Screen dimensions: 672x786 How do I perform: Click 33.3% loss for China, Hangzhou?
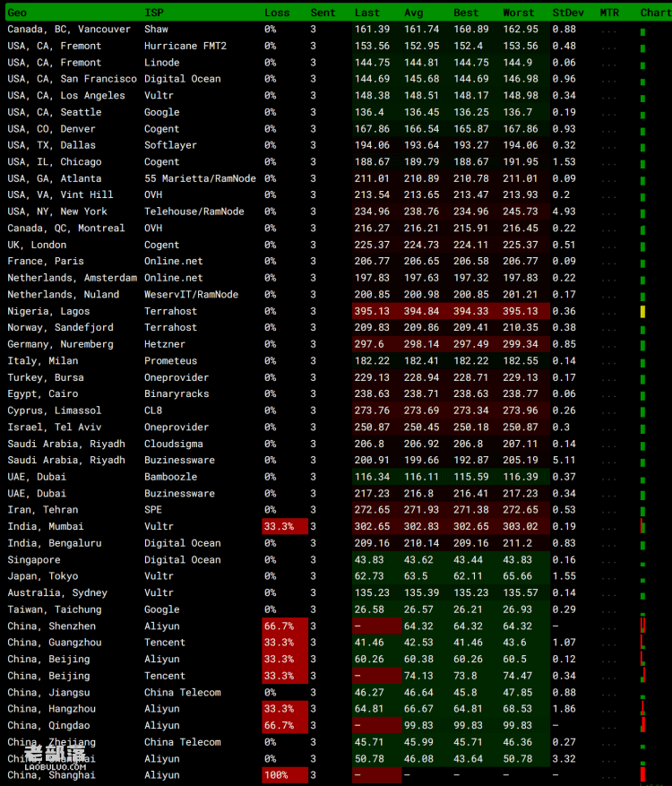click(x=285, y=709)
